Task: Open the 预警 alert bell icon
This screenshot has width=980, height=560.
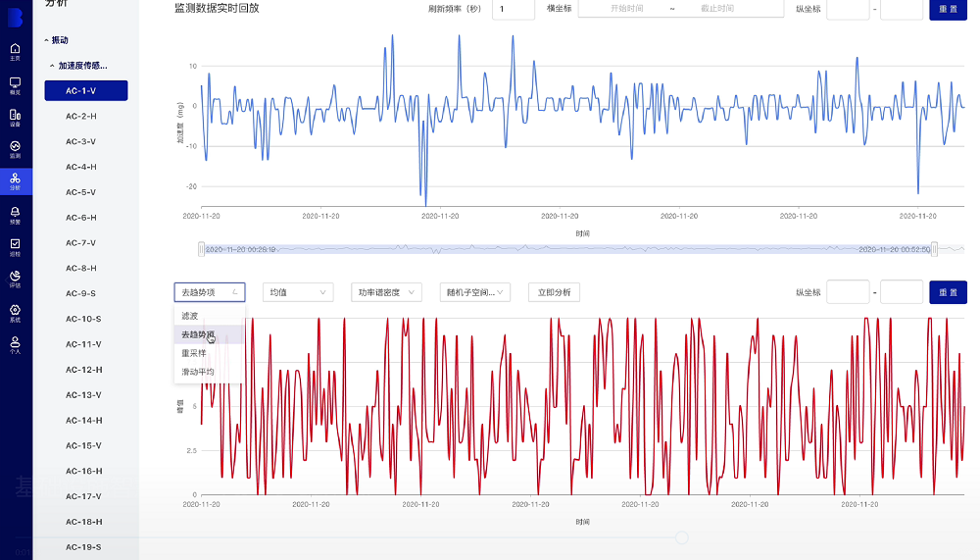Action: [x=15, y=214]
